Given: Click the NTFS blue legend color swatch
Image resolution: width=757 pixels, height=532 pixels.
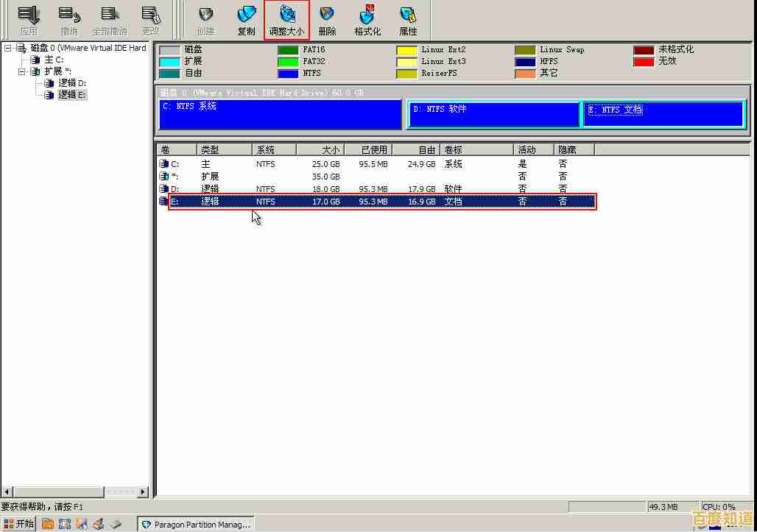Looking at the screenshot, I should click(288, 74).
